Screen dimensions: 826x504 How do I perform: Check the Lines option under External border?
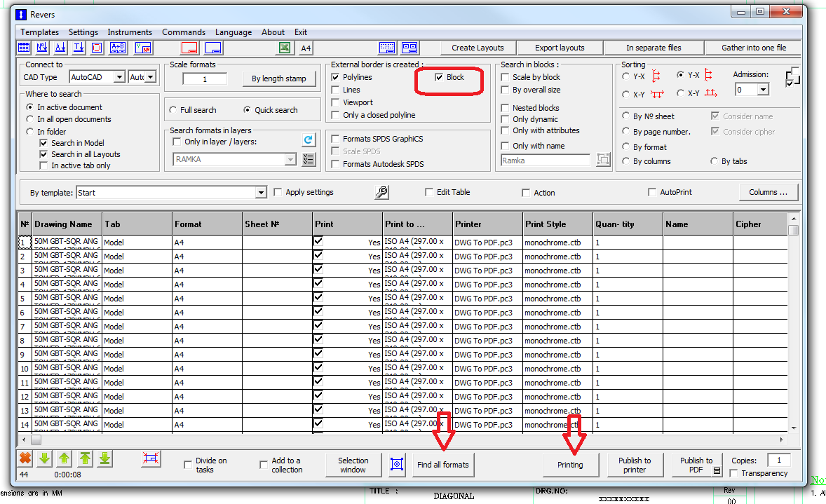pyautogui.click(x=336, y=90)
